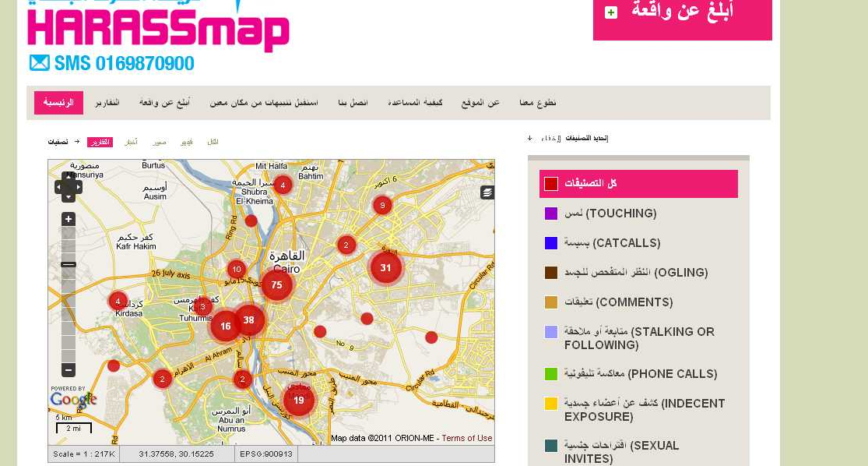
Task: Open عن الموقع (About) menu item
Action: [x=480, y=103]
